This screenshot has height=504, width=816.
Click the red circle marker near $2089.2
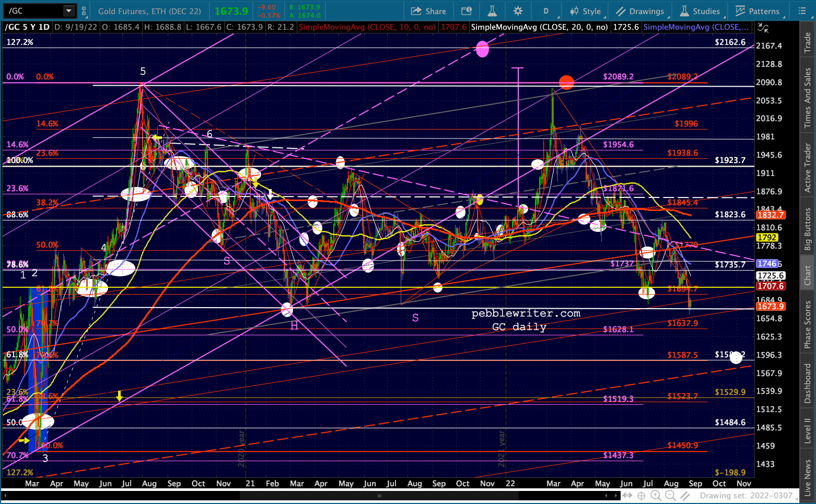pos(566,82)
